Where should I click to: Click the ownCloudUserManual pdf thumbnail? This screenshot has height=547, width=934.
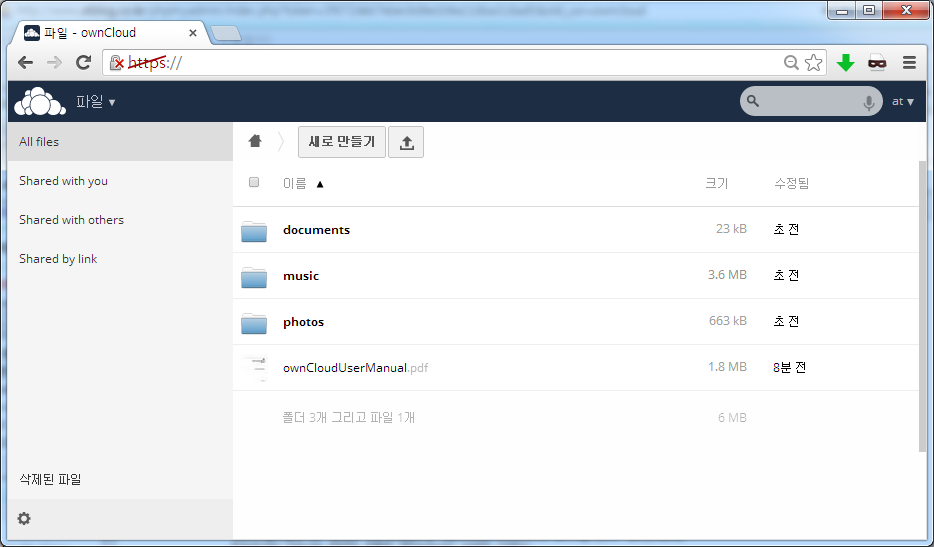pos(256,368)
